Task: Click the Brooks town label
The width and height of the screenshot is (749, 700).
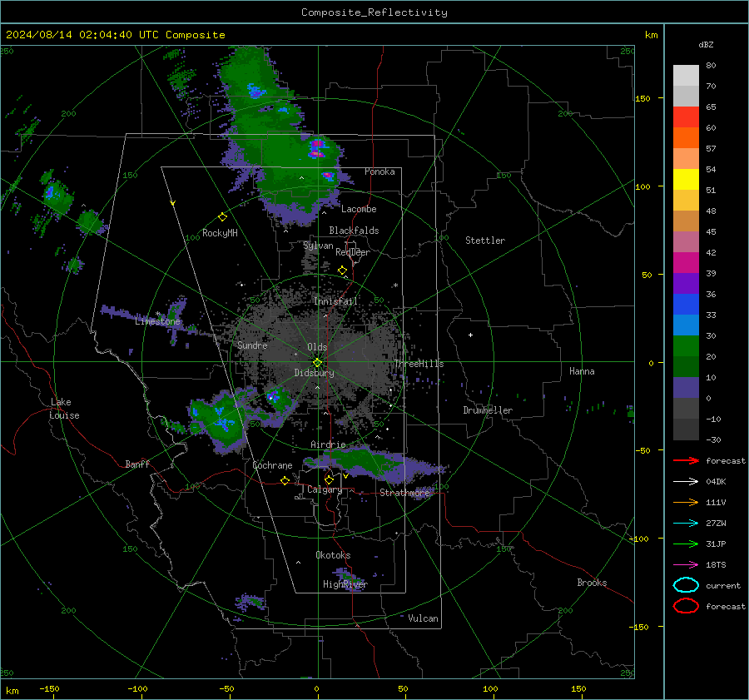Action: [592, 583]
